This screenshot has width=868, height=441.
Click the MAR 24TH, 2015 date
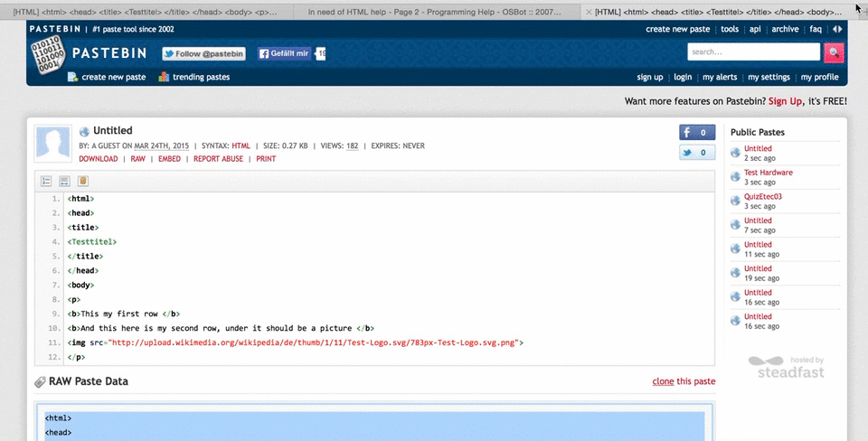pyautogui.click(x=162, y=146)
